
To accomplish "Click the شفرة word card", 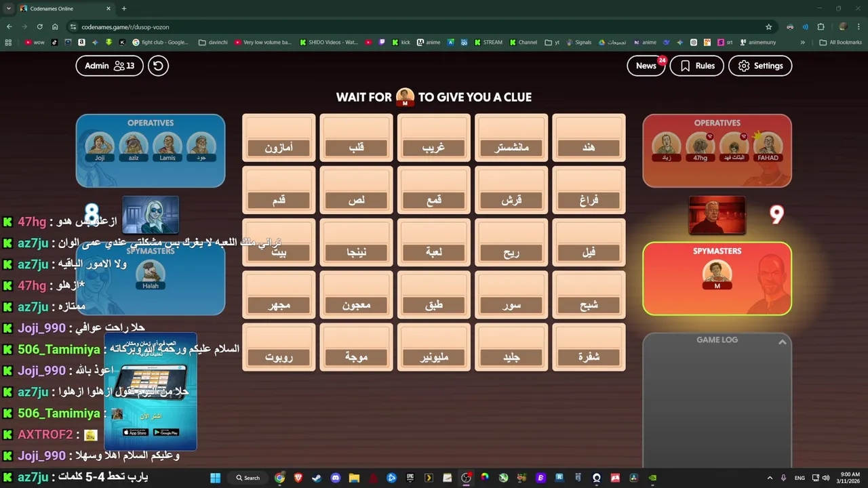I will [x=589, y=347].
